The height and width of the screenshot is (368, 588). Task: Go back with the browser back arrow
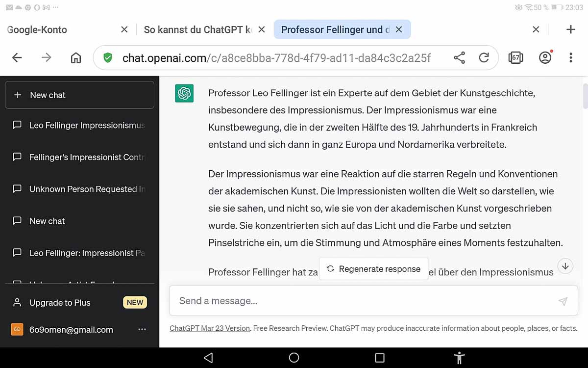coord(17,58)
